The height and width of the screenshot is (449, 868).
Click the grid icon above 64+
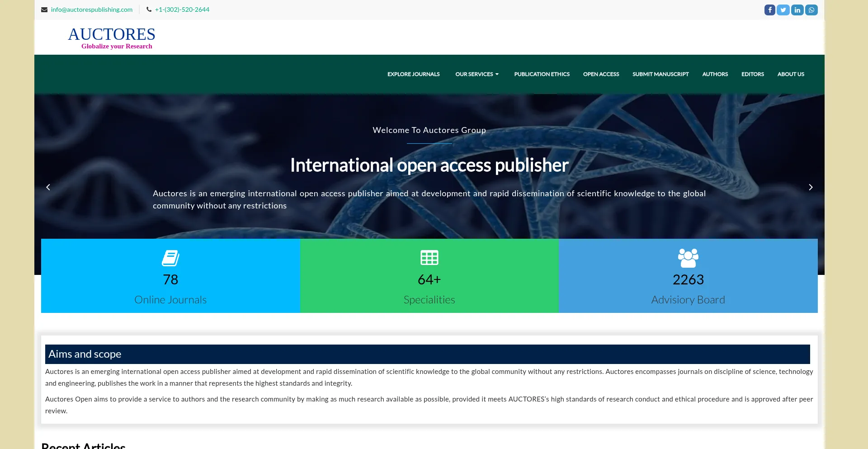429,257
